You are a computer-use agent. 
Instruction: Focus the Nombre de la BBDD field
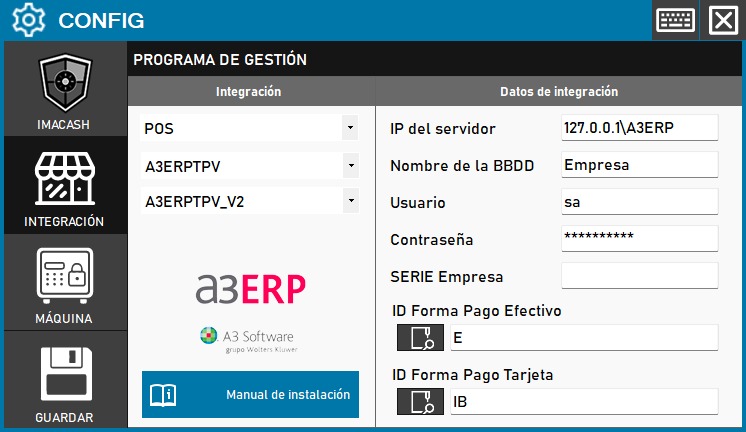click(639, 165)
